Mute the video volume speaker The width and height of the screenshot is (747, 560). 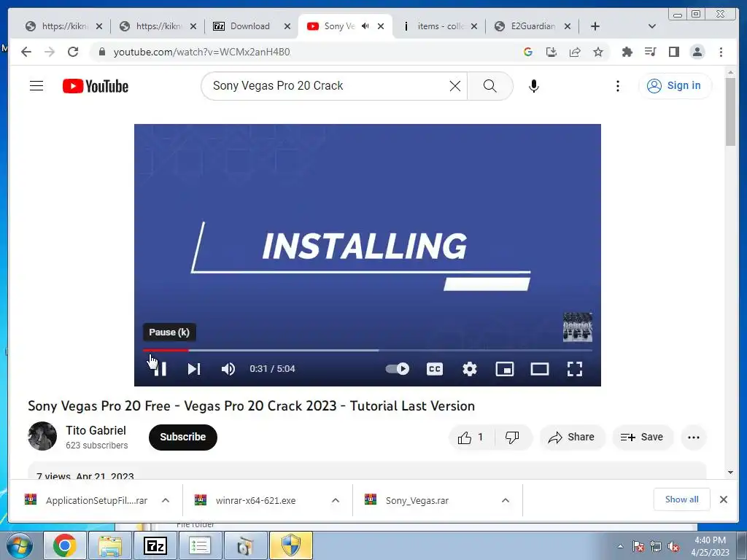point(228,369)
